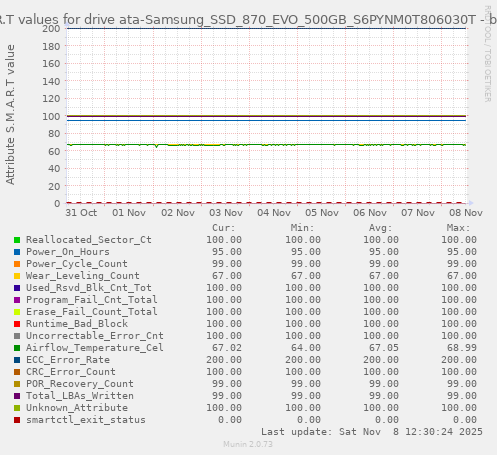Select the CRC_Error_Count label
Viewport: 497px width, 455px height.
(71, 372)
